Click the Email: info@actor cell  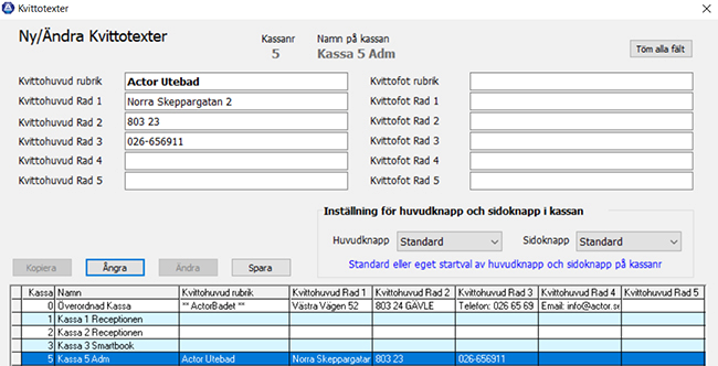tap(580, 306)
